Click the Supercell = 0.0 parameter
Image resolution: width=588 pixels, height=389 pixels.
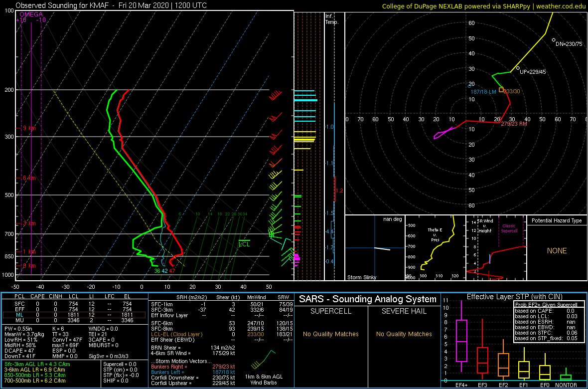pyautogui.click(x=121, y=364)
